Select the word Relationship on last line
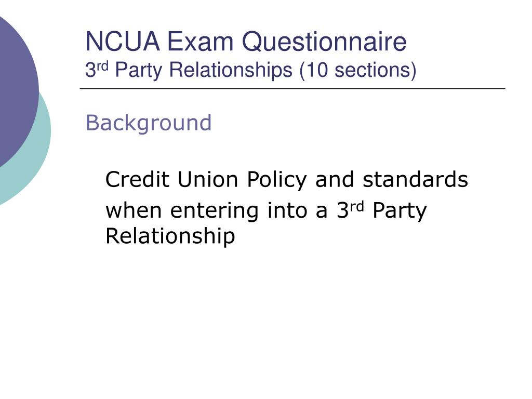Viewport: 532px width, 399px height. click(x=170, y=236)
